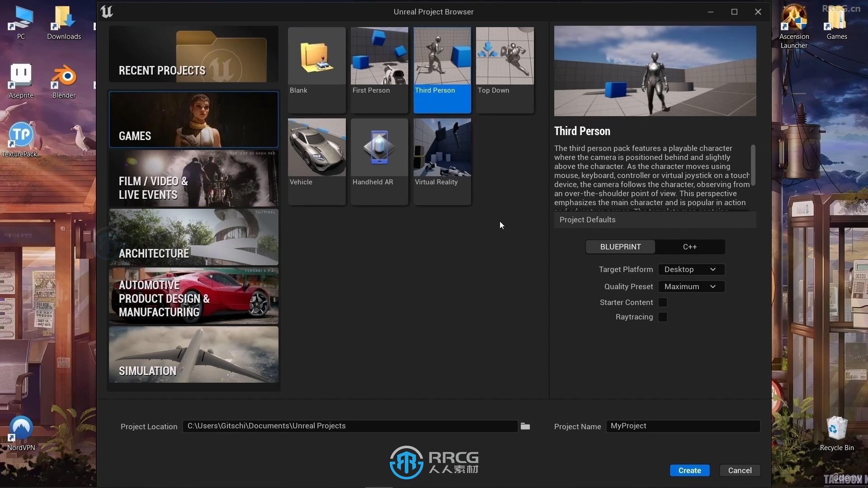
Task: Click the template description scrollbar
Action: click(753, 165)
